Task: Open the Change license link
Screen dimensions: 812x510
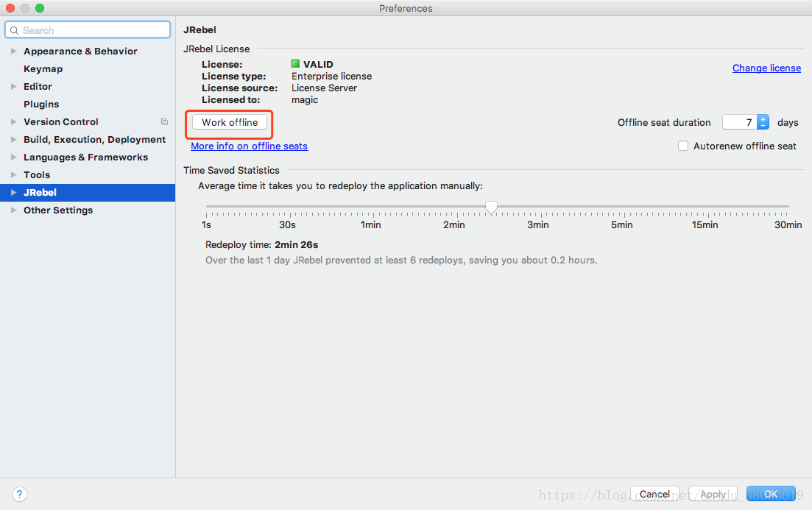Action: point(766,68)
